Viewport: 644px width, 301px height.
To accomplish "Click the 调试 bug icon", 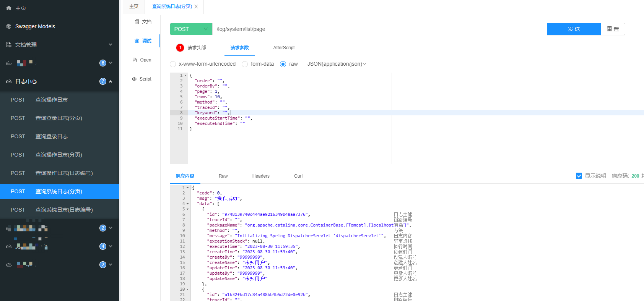I will (x=137, y=41).
